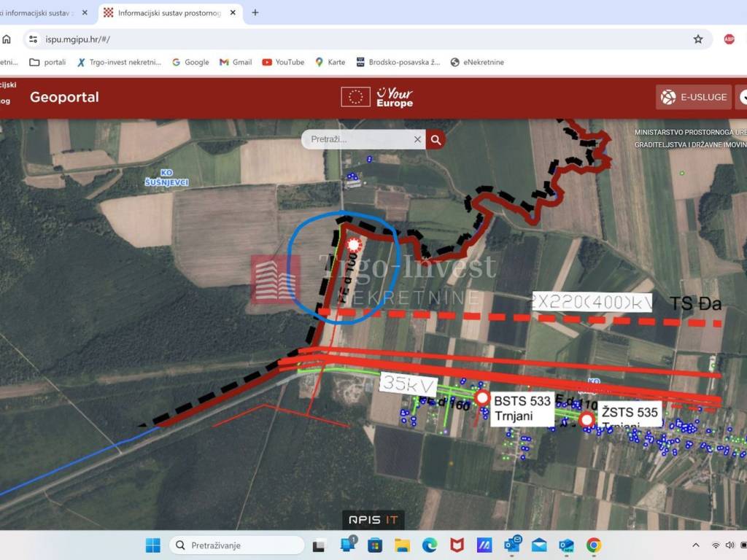Bookmark this page with the star icon
Viewport: 747px width, 560px height.
tap(698, 39)
